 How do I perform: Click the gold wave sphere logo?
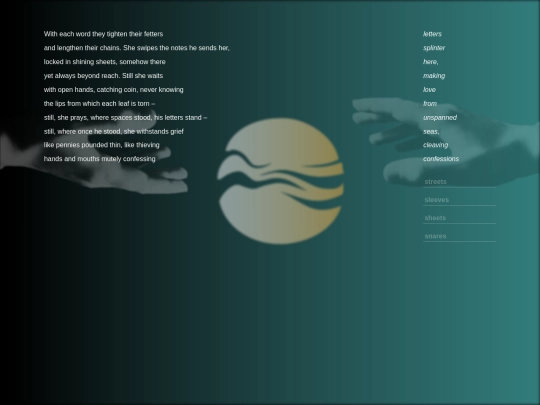[x=280, y=181]
